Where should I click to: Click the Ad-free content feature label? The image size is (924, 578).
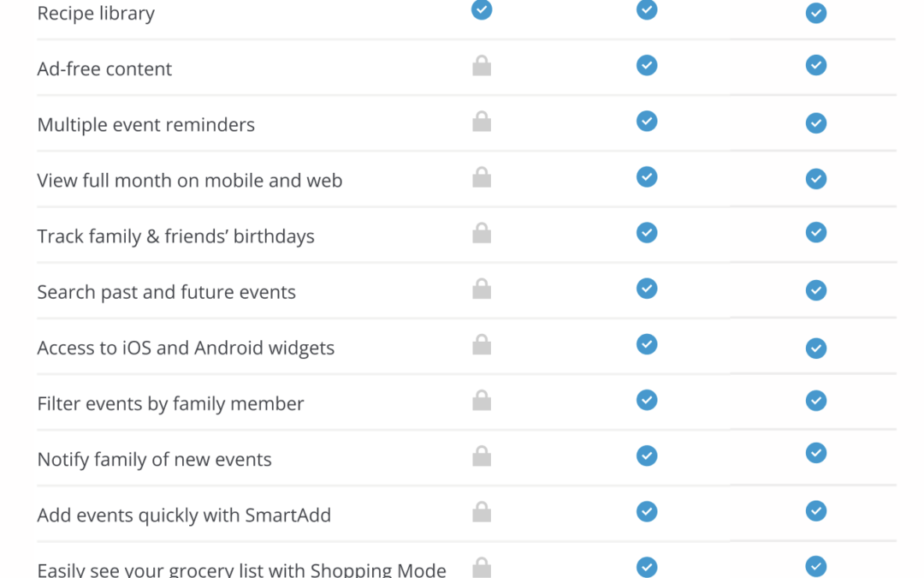coord(104,69)
